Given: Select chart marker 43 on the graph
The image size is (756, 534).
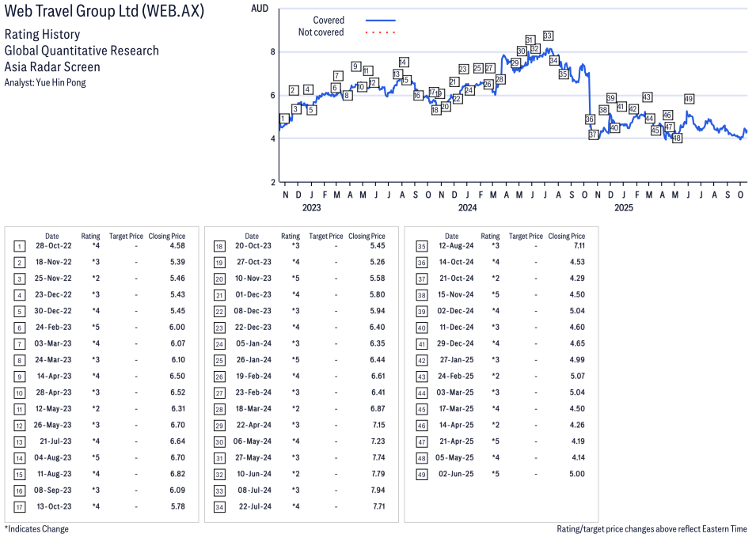Looking at the screenshot, I should [x=647, y=97].
